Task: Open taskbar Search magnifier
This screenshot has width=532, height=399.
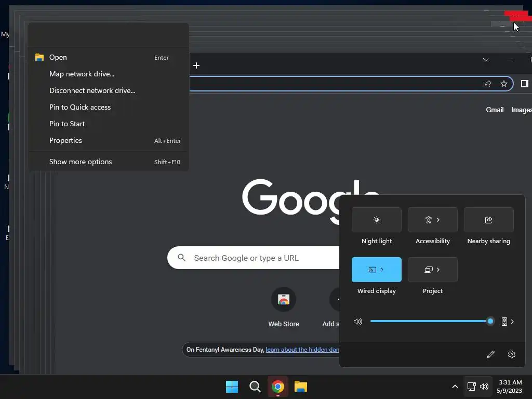Action: tap(255, 387)
